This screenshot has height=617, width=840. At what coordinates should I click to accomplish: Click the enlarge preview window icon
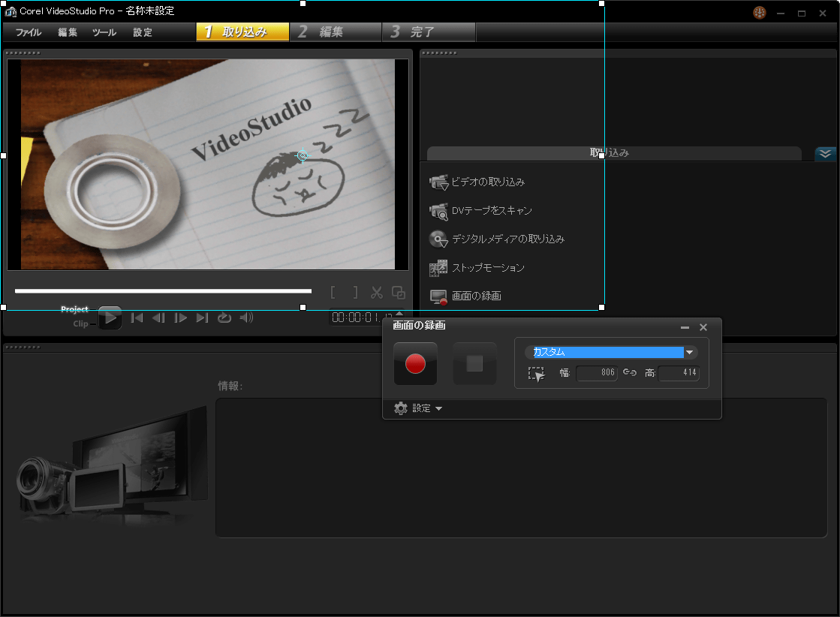[x=399, y=293]
